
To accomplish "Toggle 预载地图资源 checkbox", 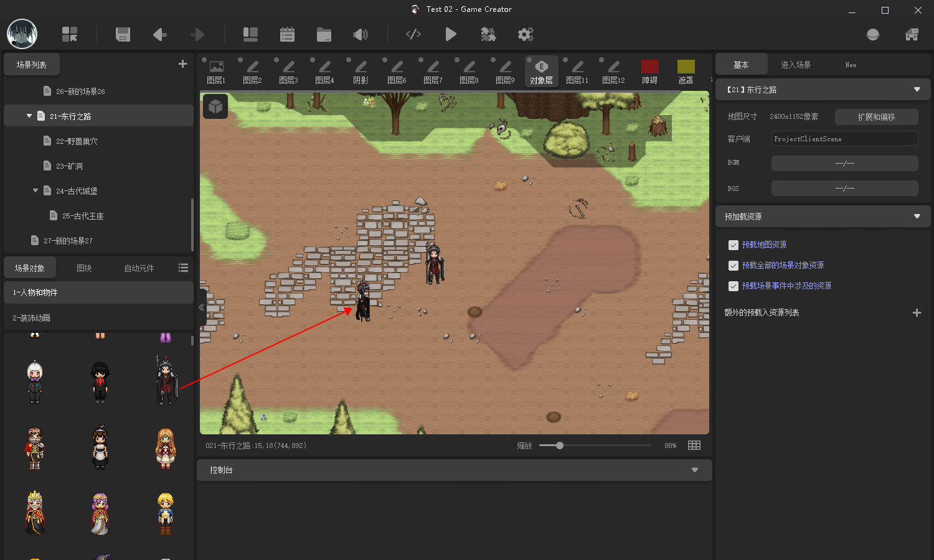I will click(734, 245).
